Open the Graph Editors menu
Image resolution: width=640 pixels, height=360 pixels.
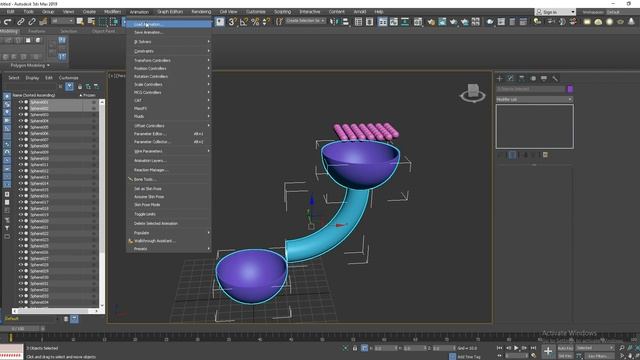point(170,11)
